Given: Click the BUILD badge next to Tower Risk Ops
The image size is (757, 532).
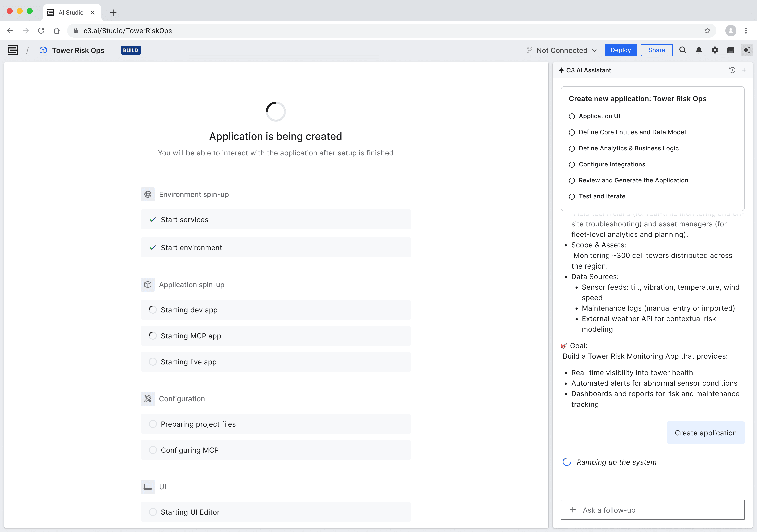Looking at the screenshot, I should coord(131,50).
